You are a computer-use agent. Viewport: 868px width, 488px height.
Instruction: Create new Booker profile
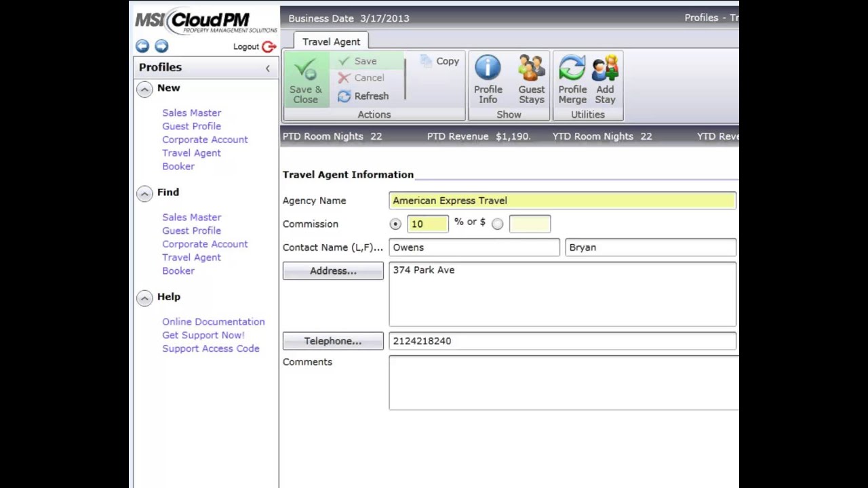(x=178, y=166)
